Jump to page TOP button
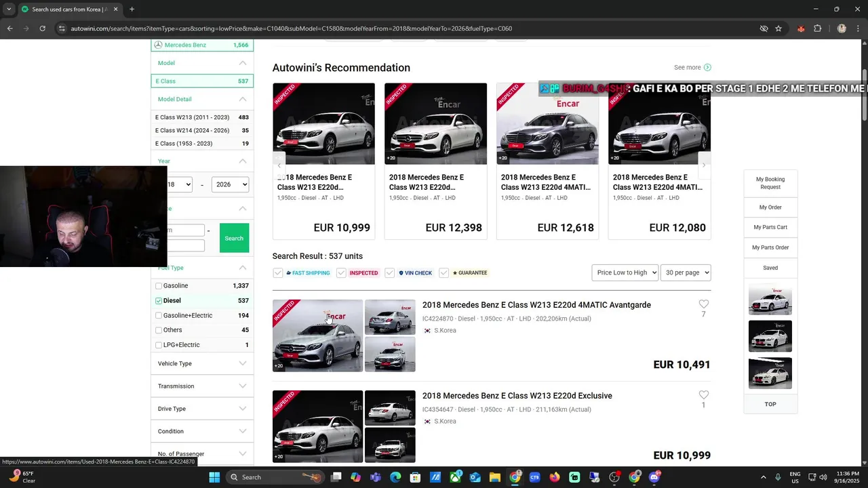 [770, 404]
